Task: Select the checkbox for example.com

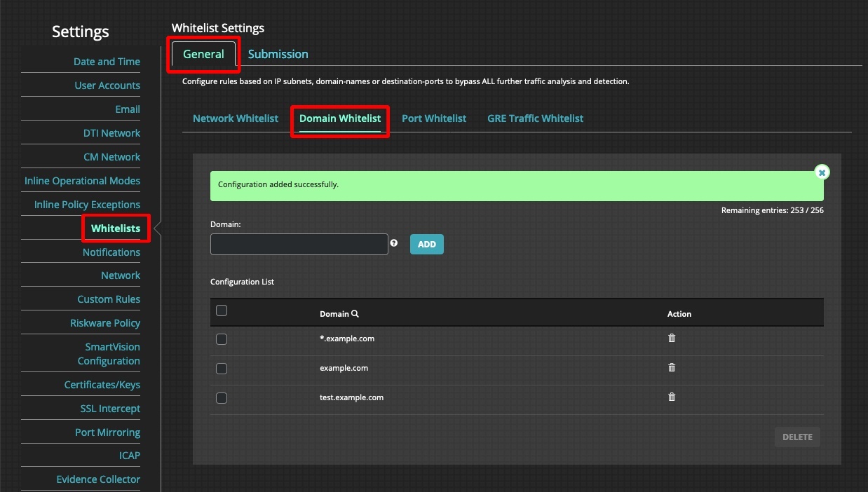Action: (x=222, y=368)
